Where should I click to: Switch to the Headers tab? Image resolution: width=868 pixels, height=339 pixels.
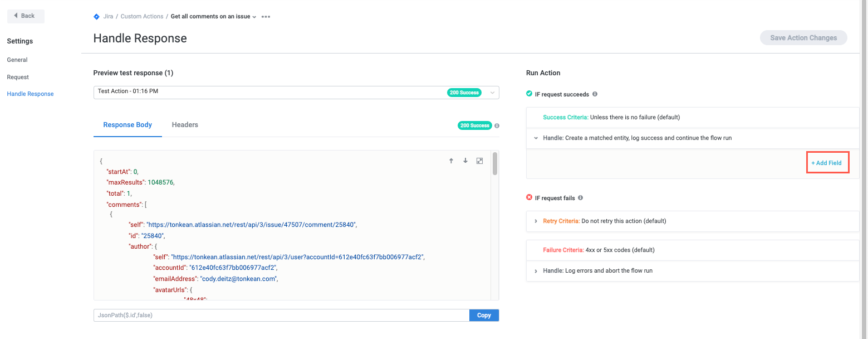point(185,125)
